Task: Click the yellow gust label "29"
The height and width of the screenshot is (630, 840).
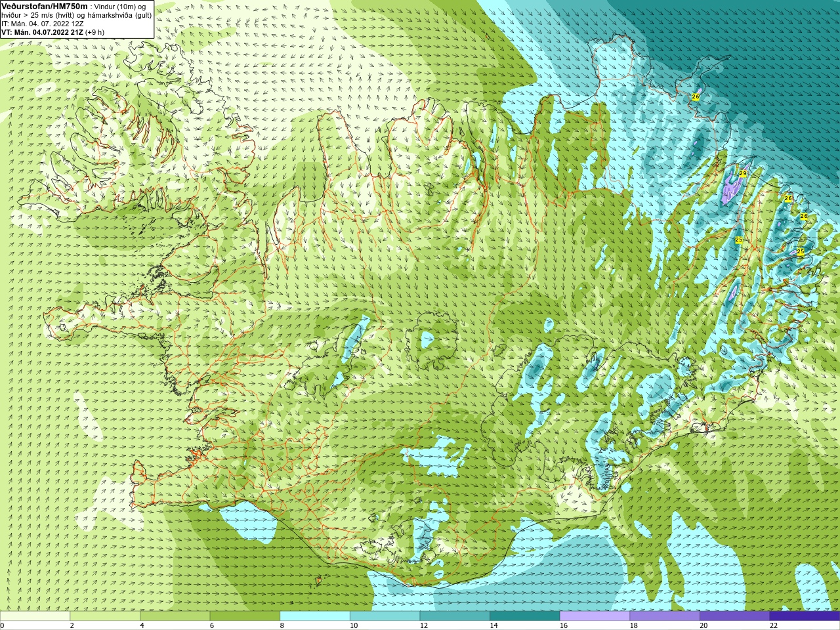Action: pyautogui.click(x=743, y=173)
